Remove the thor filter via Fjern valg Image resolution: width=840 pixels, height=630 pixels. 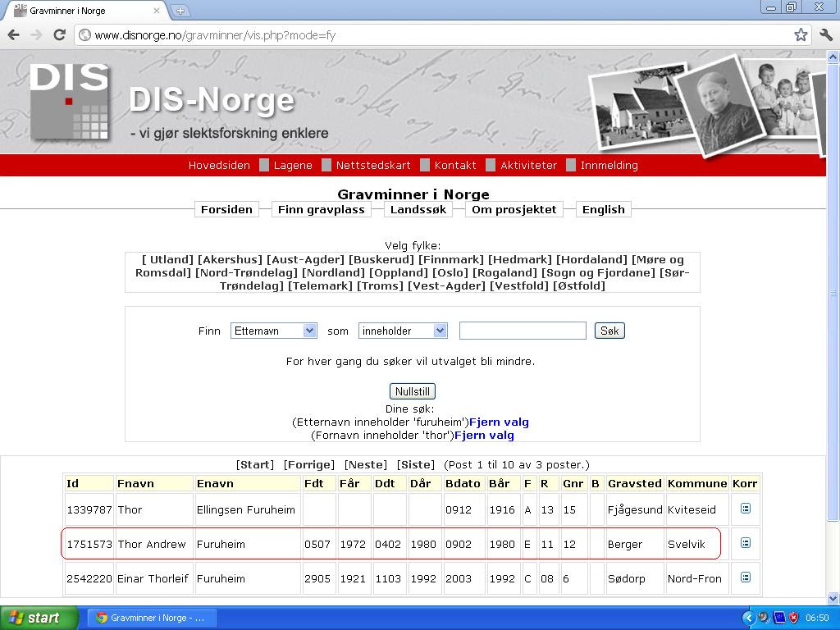(484, 435)
